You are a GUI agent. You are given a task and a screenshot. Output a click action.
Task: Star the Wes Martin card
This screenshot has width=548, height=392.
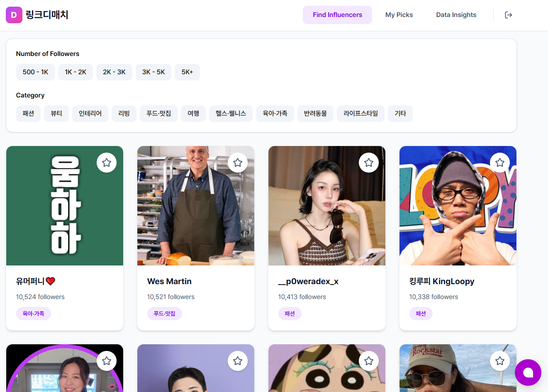click(x=238, y=163)
